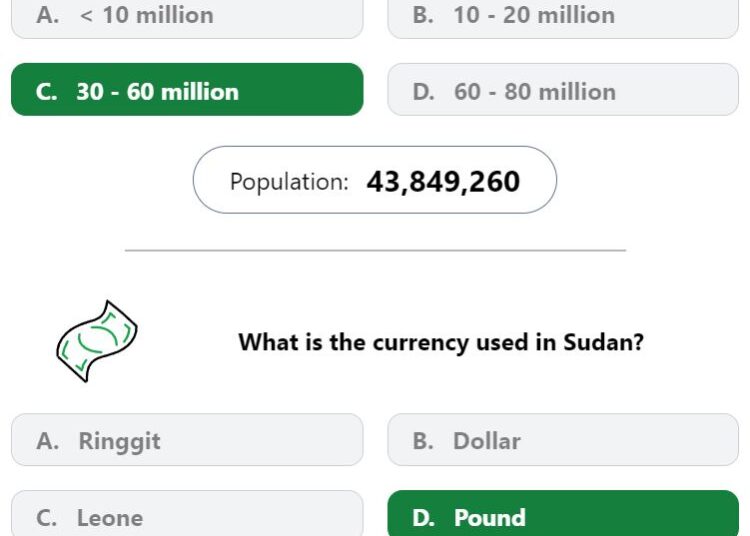Screen dimensions: 750x536
Task: Select Ringgit as Sudan's currency
Action: [x=187, y=439]
